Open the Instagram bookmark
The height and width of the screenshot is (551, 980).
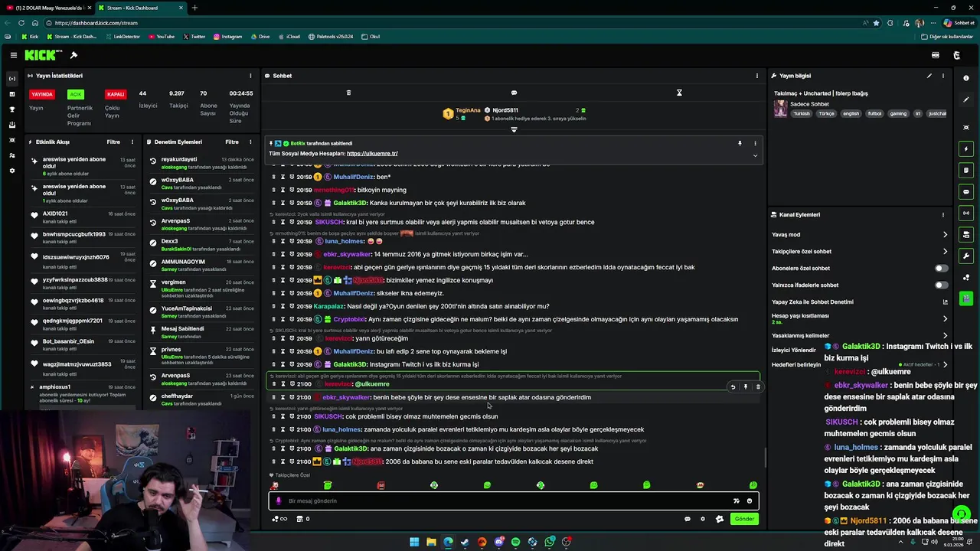point(228,37)
